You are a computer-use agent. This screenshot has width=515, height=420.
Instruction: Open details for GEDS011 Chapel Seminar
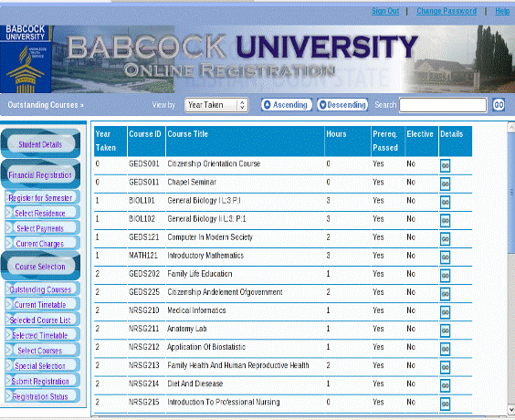(445, 184)
